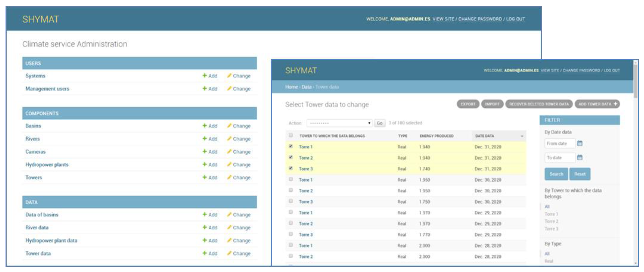The width and height of the screenshot is (644, 272).
Task: Open calendar picker for From date
Action: tap(579, 143)
